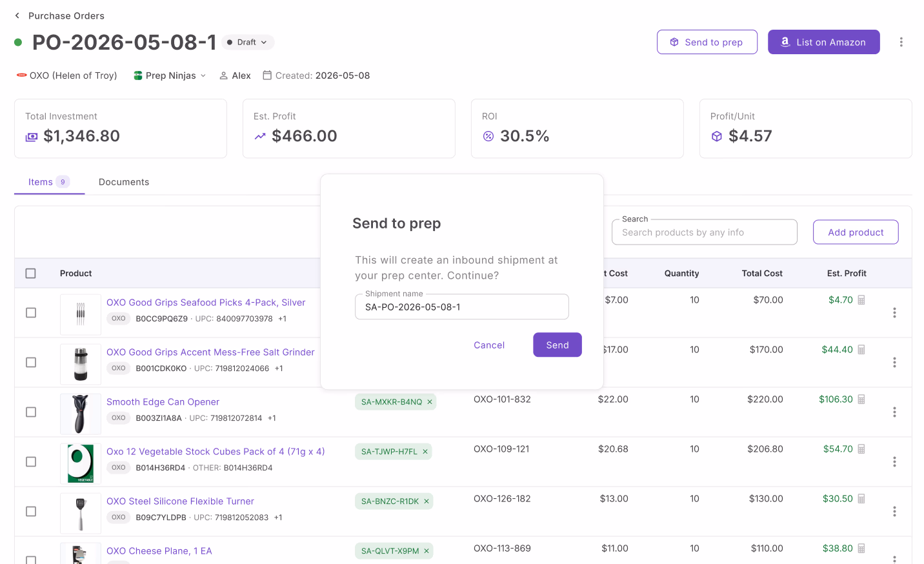Select the Smooth Edge Can Opener checkbox
The image size is (924, 564).
30,412
